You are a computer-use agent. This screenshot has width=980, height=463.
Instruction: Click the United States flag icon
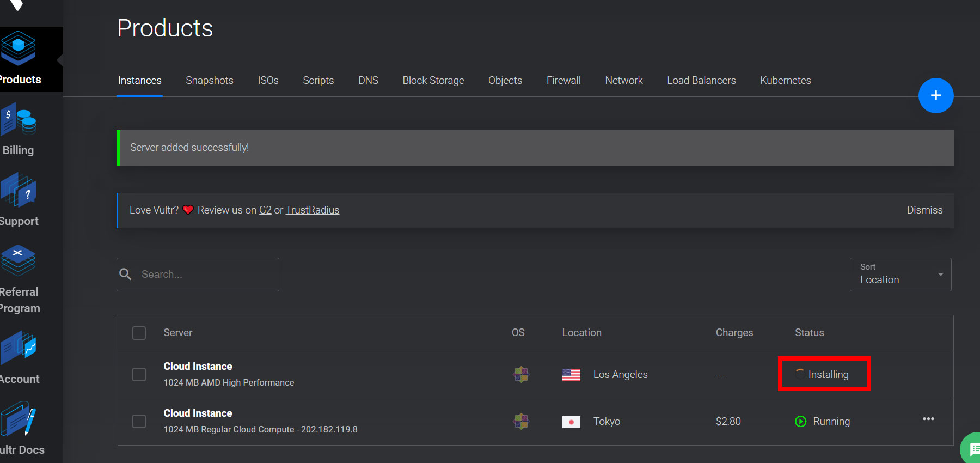(571, 375)
